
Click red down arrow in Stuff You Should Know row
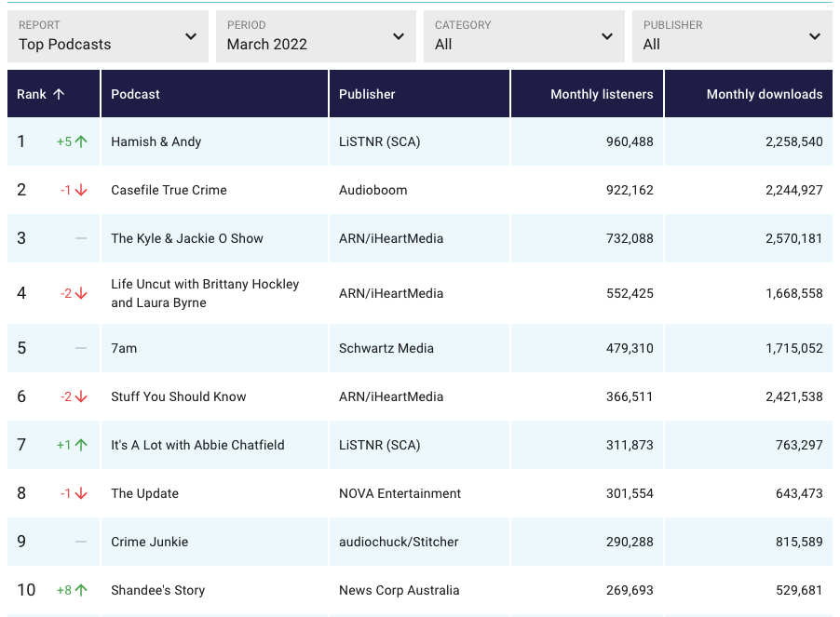81,396
